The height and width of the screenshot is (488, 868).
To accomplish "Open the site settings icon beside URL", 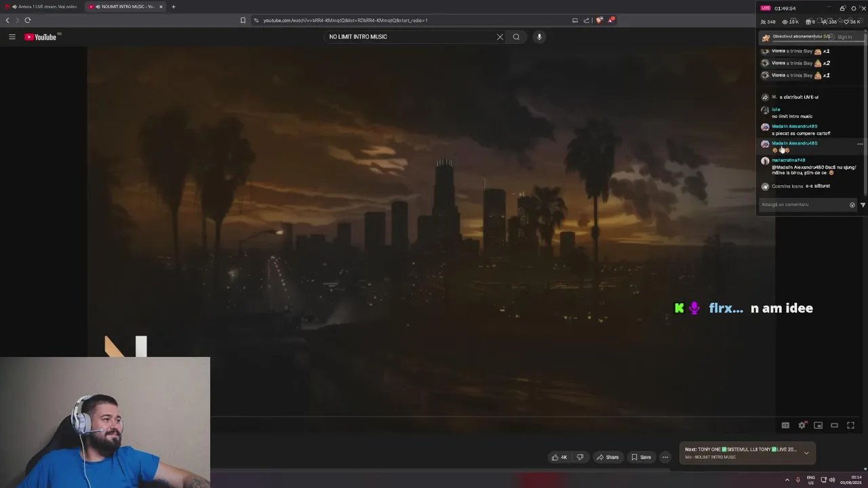I will [x=256, y=20].
